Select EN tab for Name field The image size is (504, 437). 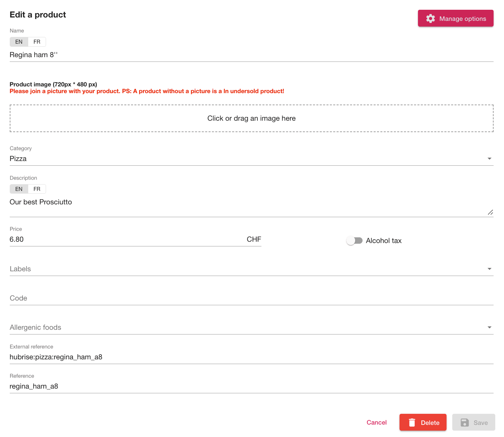coord(19,42)
